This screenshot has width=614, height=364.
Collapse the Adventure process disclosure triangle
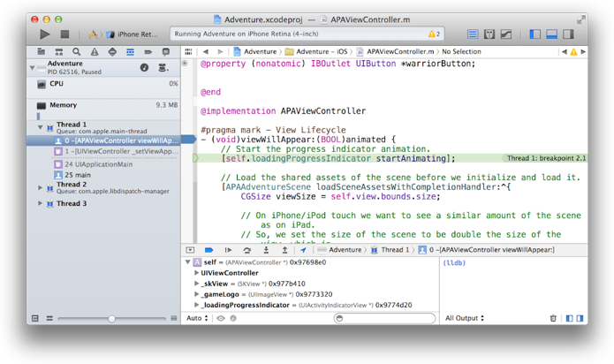(x=32, y=68)
